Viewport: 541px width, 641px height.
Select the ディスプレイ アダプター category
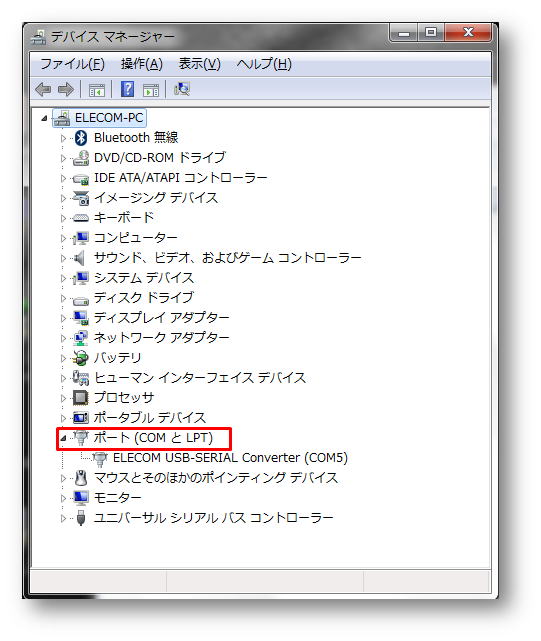coord(162,318)
